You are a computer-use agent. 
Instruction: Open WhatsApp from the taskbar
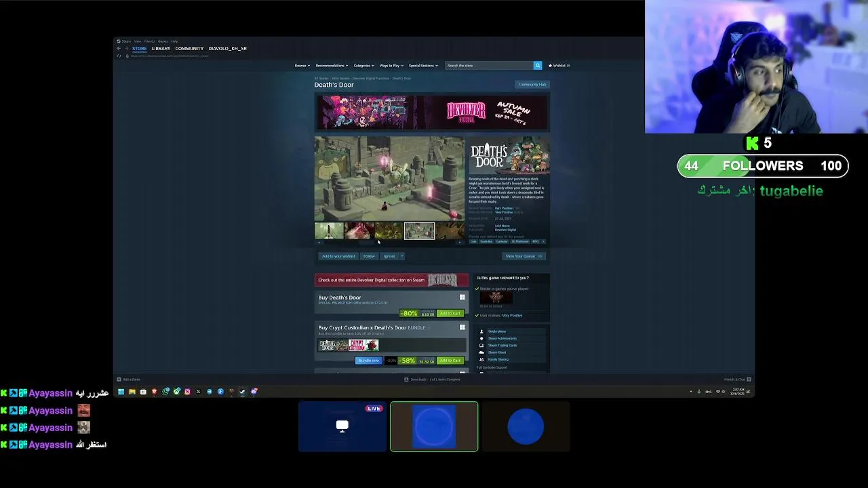(165, 392)
